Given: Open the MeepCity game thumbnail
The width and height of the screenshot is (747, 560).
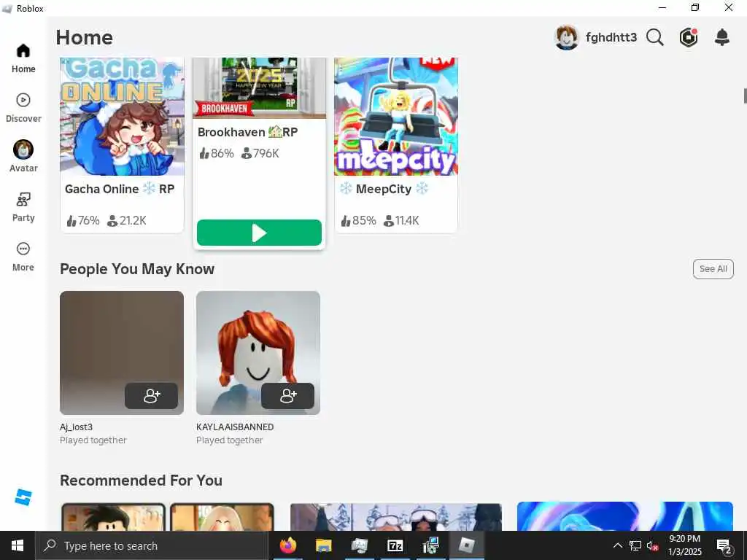Looking at the screenshot, I should 396,116.
